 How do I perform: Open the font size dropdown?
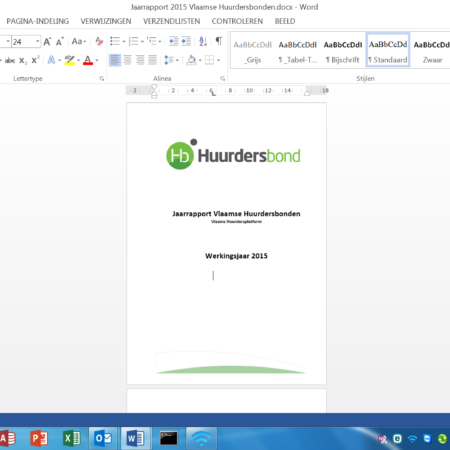(x=38, y=41)
